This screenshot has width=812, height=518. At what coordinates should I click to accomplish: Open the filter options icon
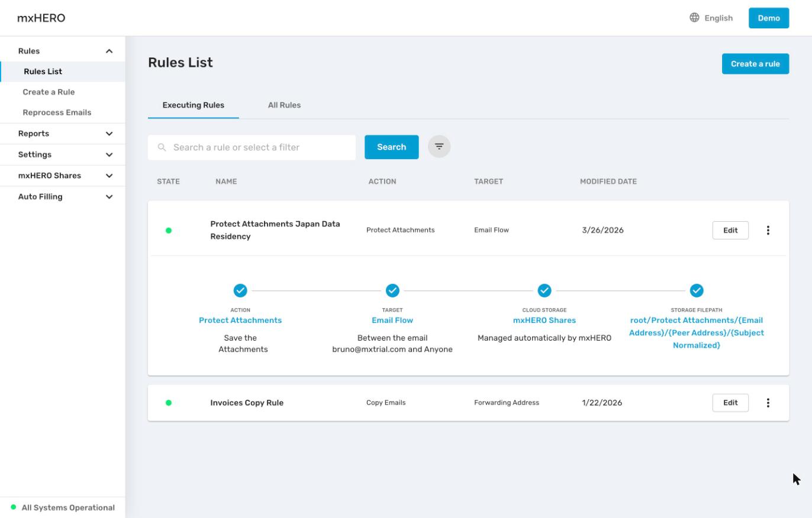tap(439, 147)
